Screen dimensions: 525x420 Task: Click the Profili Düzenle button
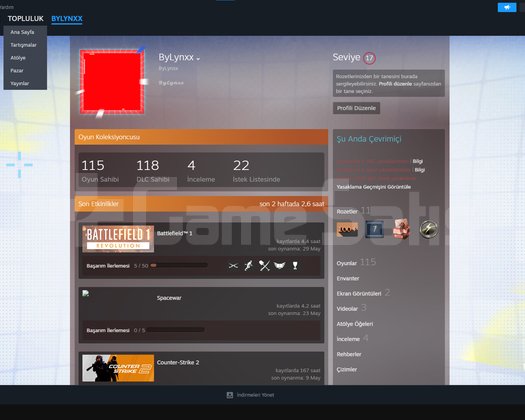pyautogui.click(x=356, y=108)
